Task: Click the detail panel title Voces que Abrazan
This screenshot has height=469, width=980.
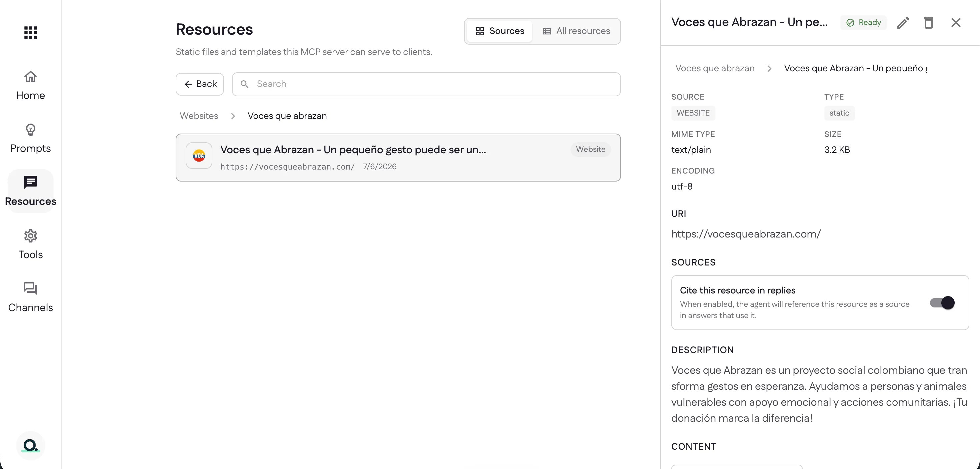Action: pos(749,22)
